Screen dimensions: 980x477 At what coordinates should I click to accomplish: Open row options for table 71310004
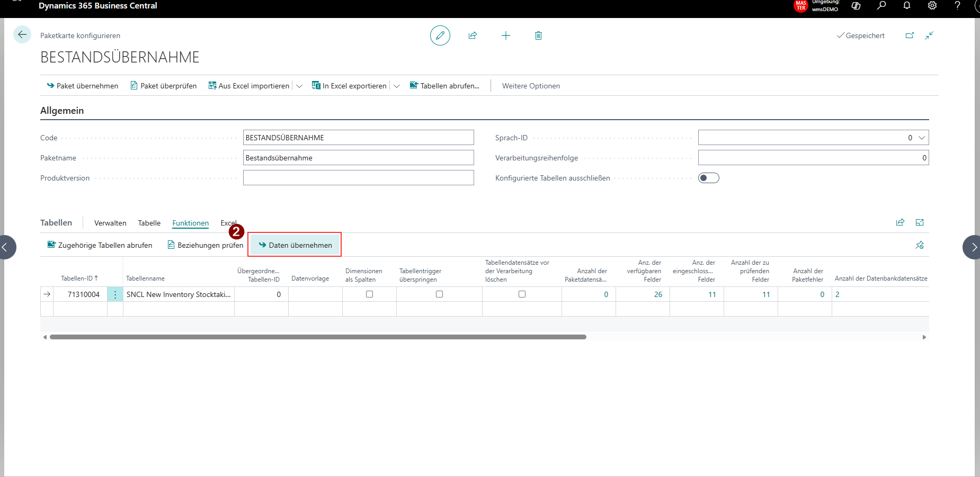pyautogui.click(x=115, y=294)
